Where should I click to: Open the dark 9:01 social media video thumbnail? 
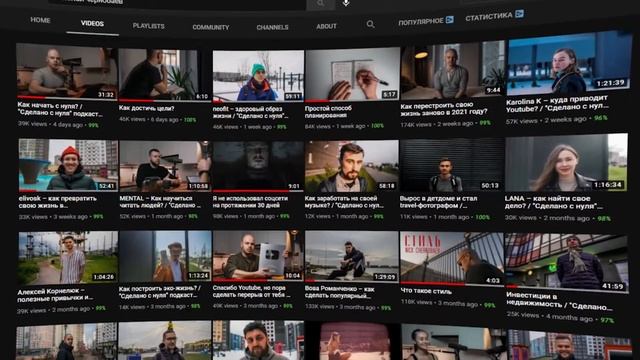(258, 166)
